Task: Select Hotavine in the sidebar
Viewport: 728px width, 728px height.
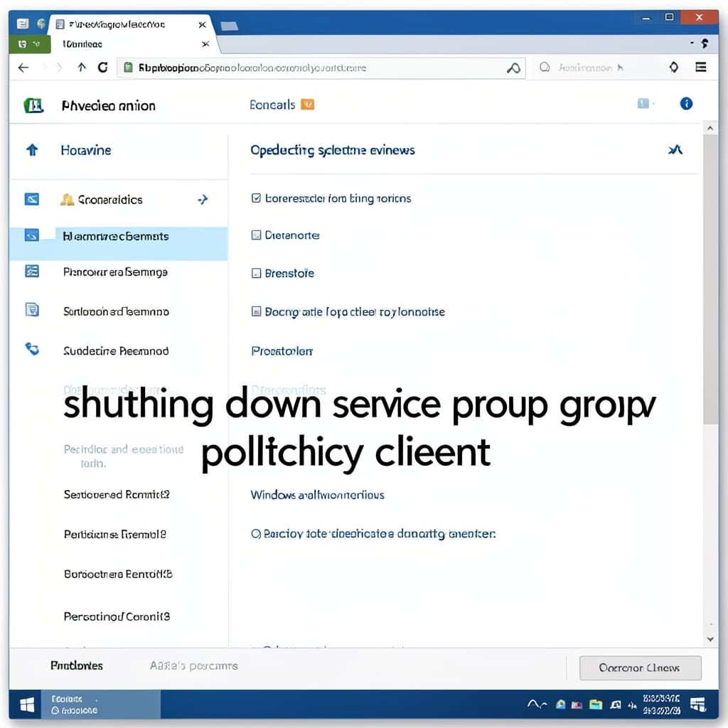Action: (86, 151)
